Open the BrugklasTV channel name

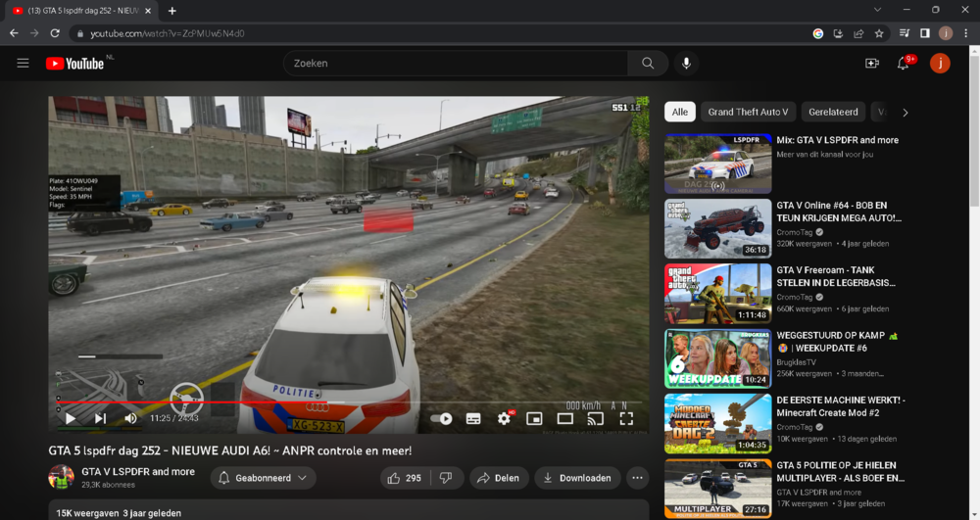[x=796, y=362]
